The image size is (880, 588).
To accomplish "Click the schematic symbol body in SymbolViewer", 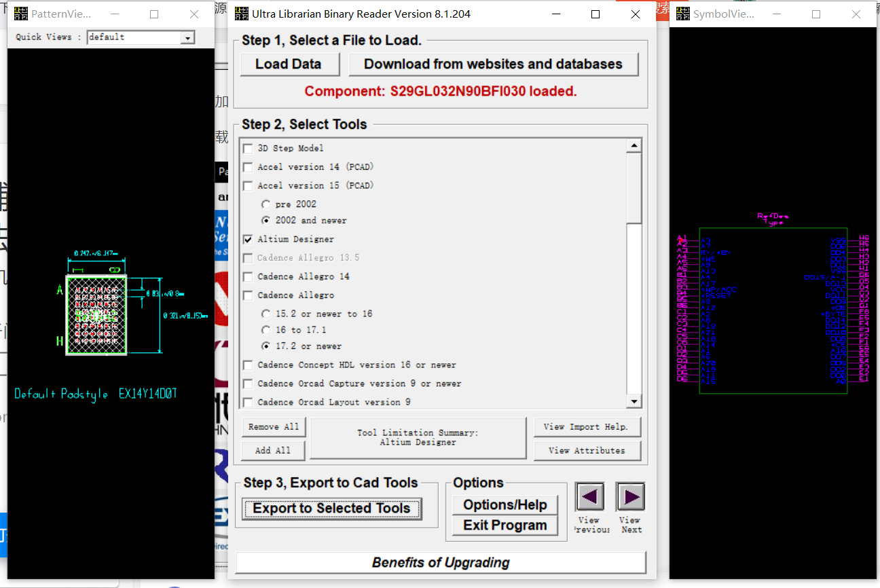I will click(773, 310).
